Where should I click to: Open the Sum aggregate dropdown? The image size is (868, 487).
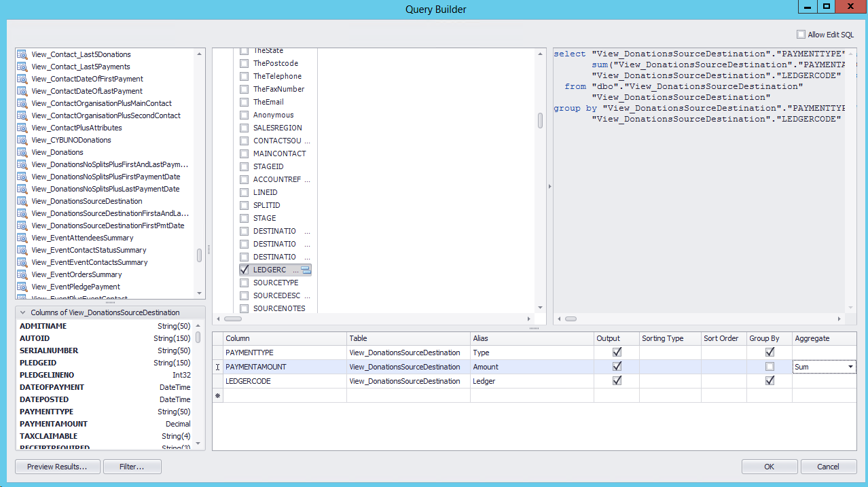[x=850, y=367]
